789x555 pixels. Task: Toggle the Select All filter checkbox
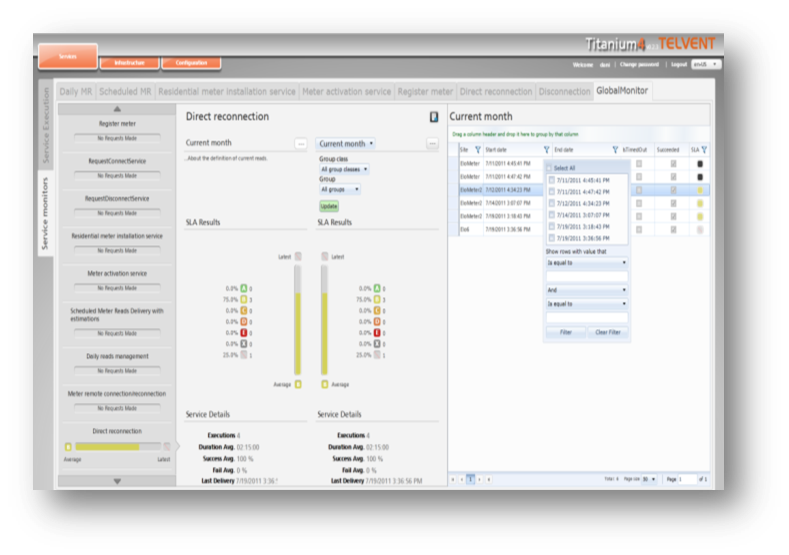[x=549, y=168]
